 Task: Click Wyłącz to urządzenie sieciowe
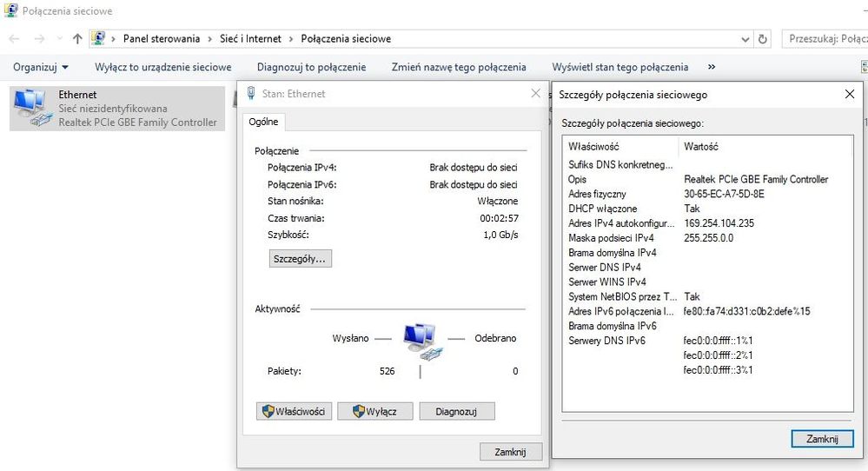point(162,67)
